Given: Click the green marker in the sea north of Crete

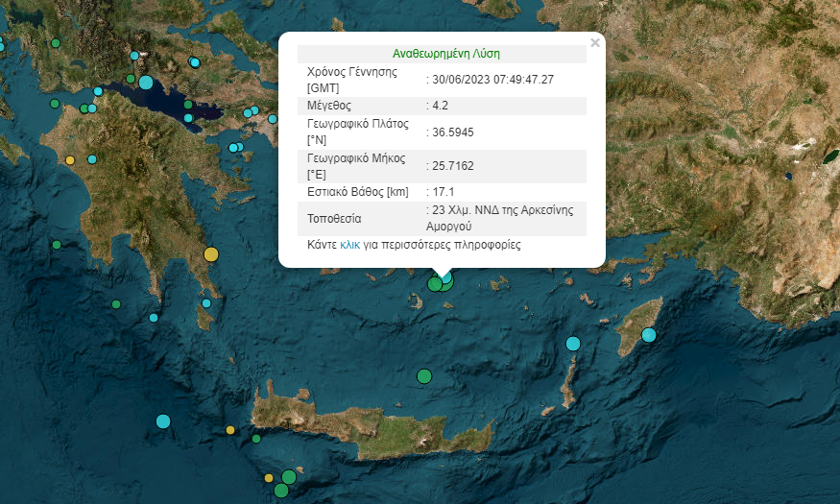Looking at the screenshot, I should click(x=424, y=376).
